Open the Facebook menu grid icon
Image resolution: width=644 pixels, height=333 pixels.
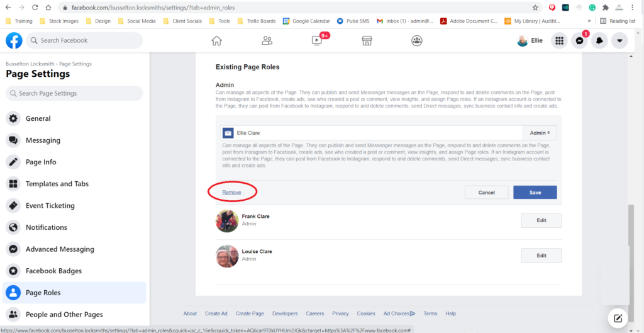click(559, 41)
